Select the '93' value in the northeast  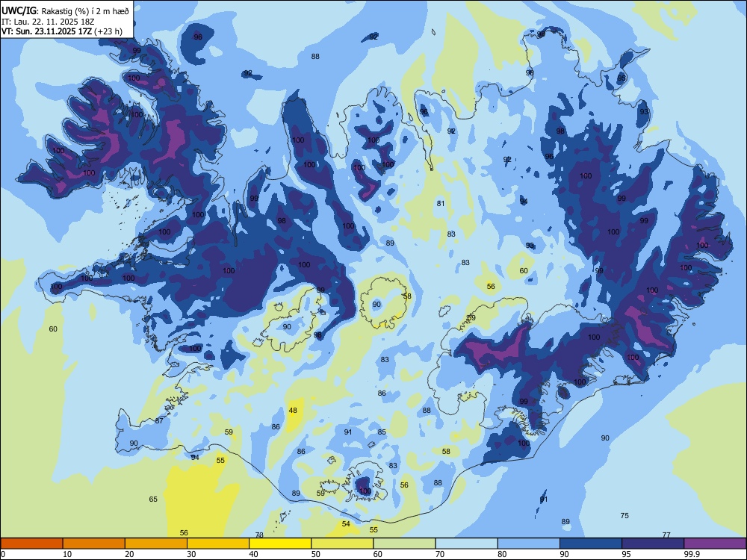coord(644,112)
